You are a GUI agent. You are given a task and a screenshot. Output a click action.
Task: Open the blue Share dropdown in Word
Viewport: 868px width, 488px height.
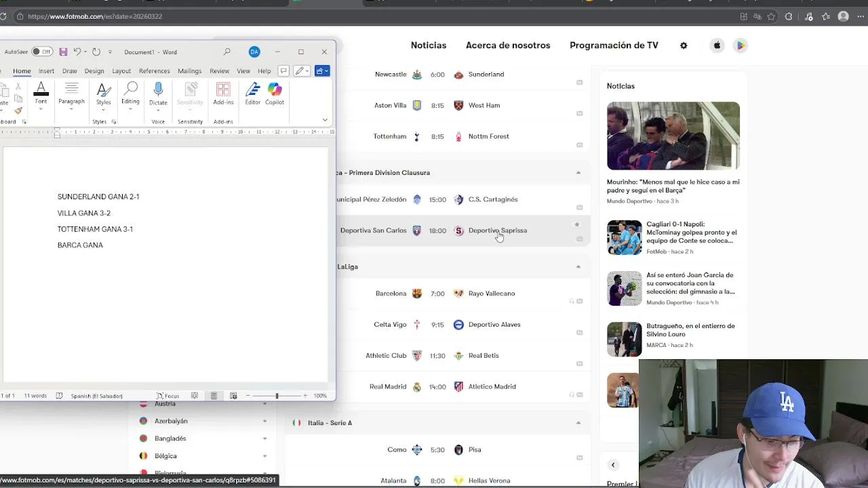click(322, 70)
